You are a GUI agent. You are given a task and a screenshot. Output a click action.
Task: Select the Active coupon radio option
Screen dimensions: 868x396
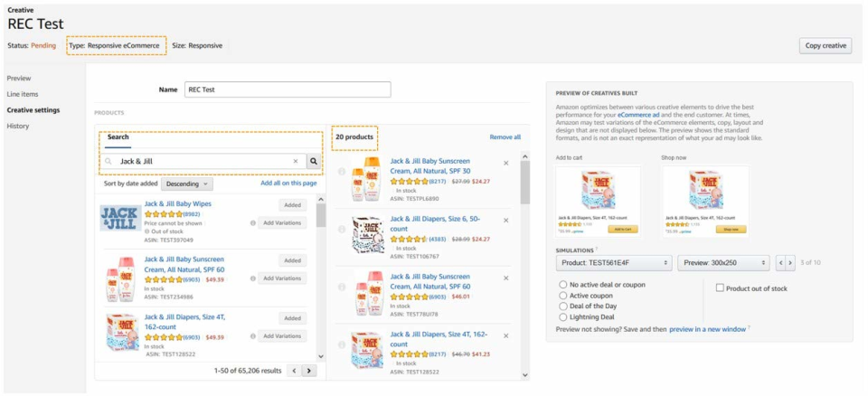point(563,296)
